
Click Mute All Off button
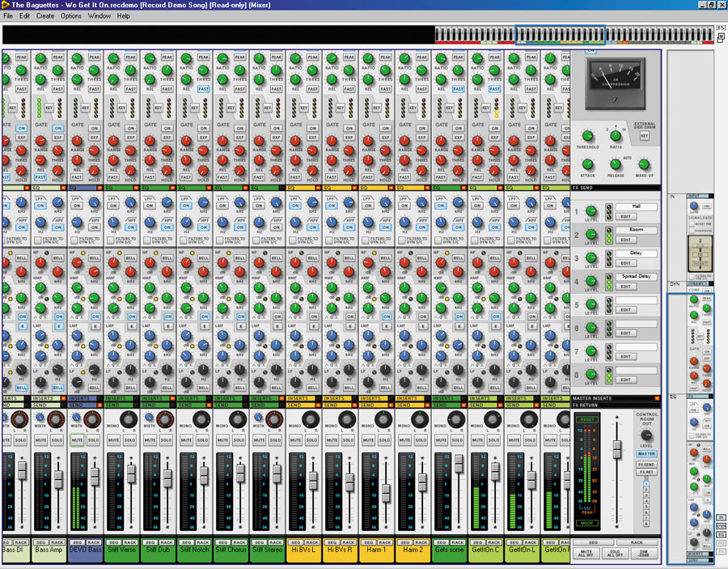click(586, 554)
